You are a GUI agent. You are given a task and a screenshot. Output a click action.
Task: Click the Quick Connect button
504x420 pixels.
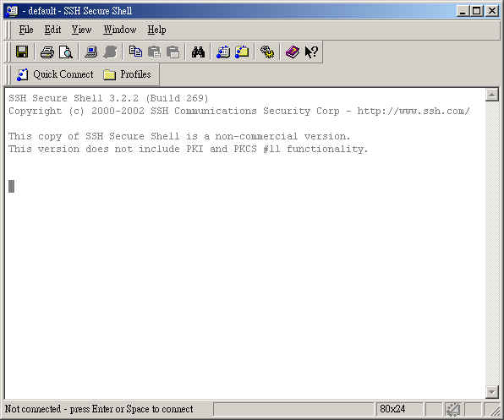pos(55,74)
